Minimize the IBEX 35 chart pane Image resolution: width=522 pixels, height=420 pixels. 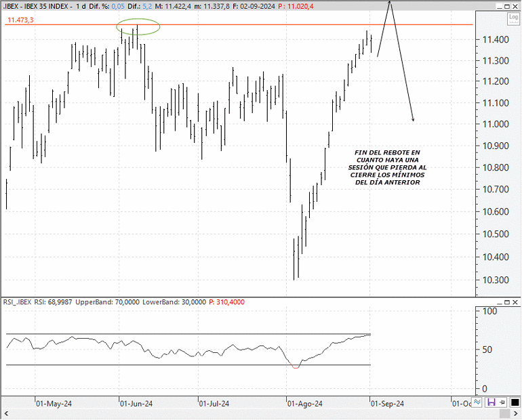click(x=499, y=6)
